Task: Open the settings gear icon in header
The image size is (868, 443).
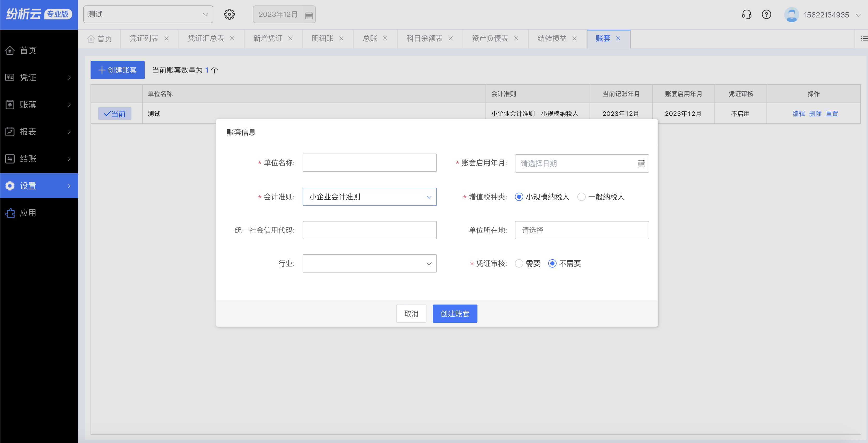Action: (x=229, y=15)
